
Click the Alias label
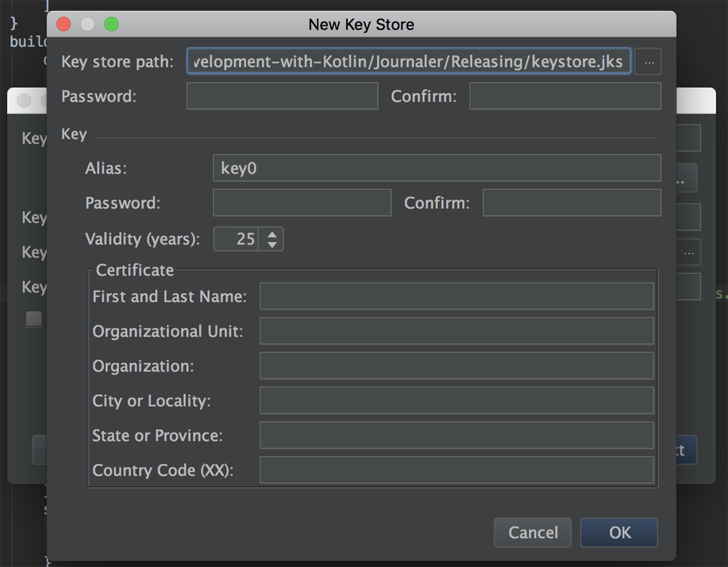[106, 168]
